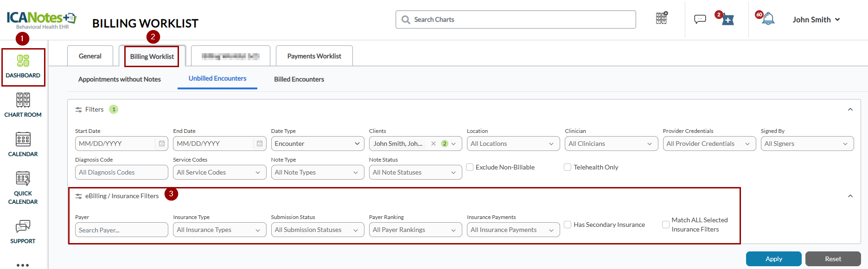This screenshot has height=269, width=868.
Task: Open the messages chat bubble icon
Action: [x=700, y=19]
